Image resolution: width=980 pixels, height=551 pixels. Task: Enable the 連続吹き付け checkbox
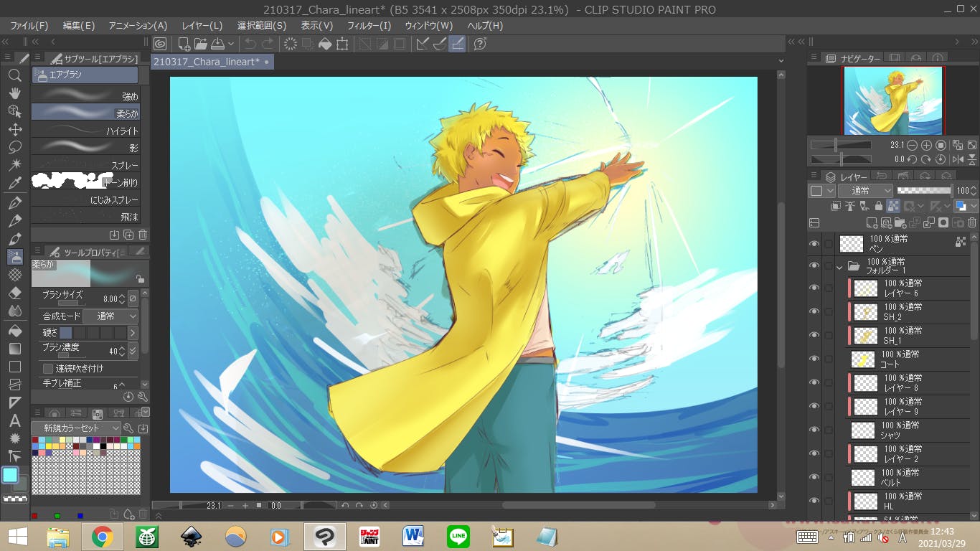48,368
